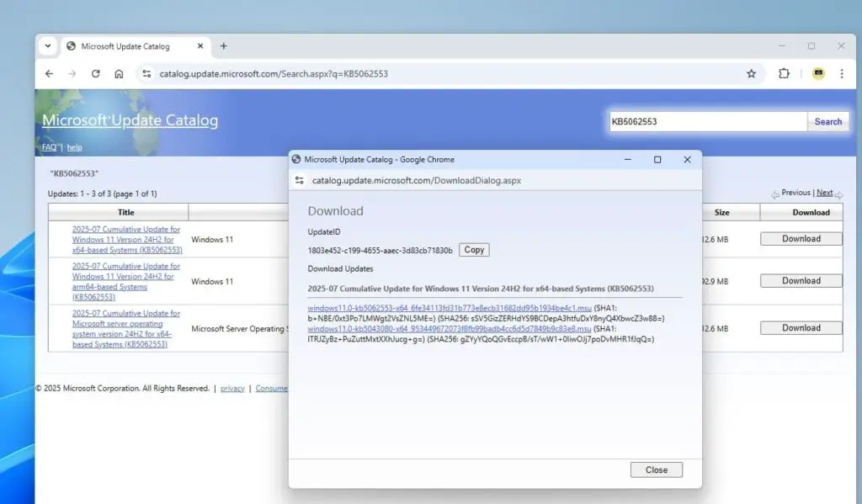The image size is (862, 504).
Task: Download the x64-based Systems cumulative update
Action: [x=800, y=238]
